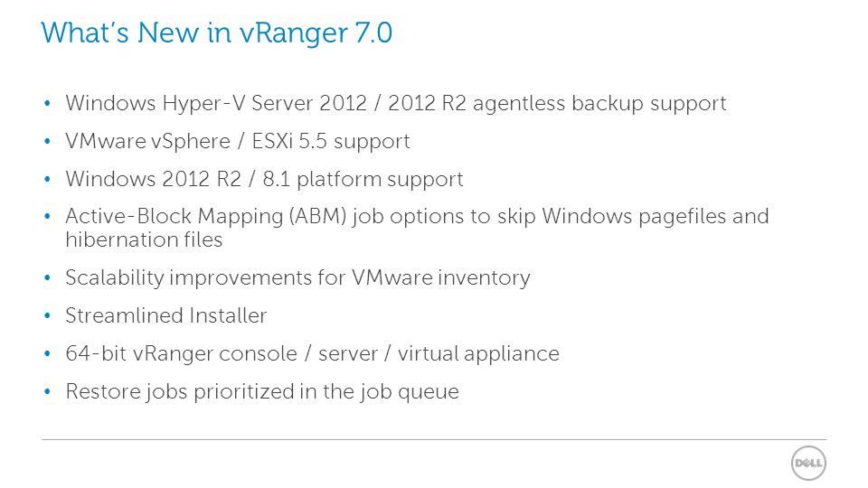Click the bullet dot before 64-bit vRanger console
The width and height of the screenshot is (868, 488).
tap(47, 353)
